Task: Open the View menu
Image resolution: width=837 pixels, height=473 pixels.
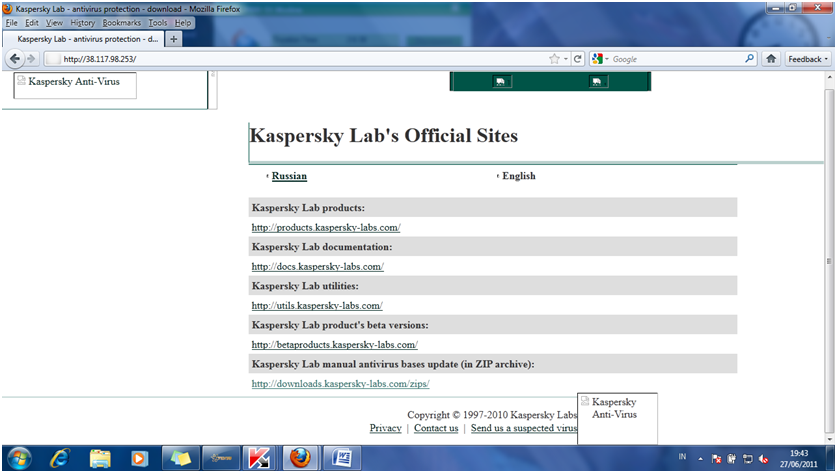Action: [x=54, y=22]
